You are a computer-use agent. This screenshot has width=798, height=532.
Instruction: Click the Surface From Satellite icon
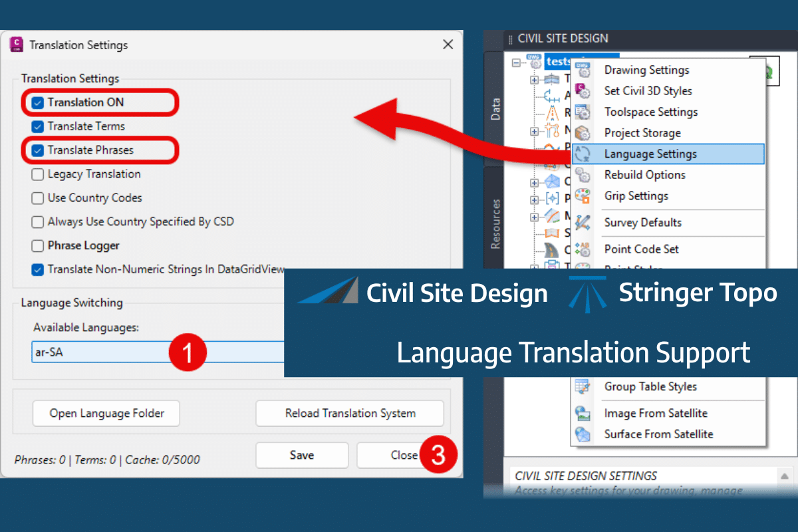click(x=583, y=434)
